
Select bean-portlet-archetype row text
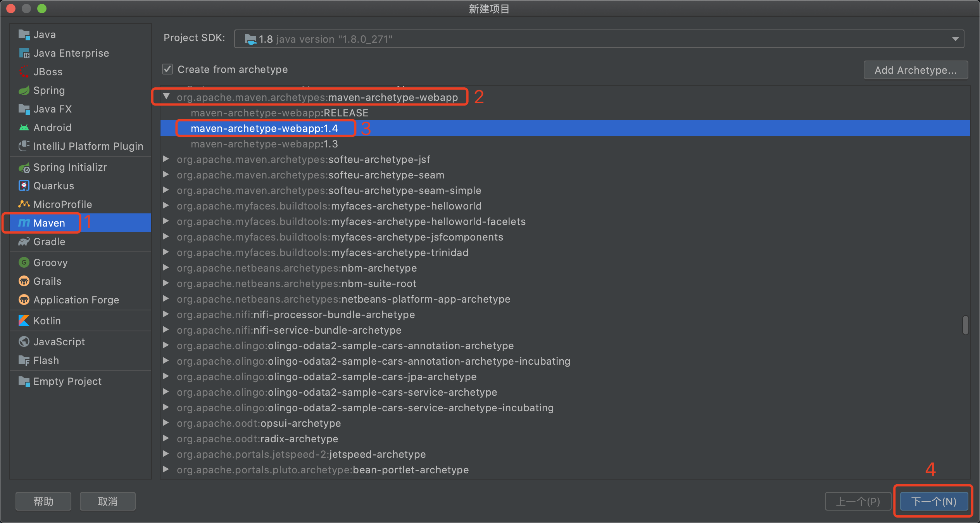coord(323,470)
